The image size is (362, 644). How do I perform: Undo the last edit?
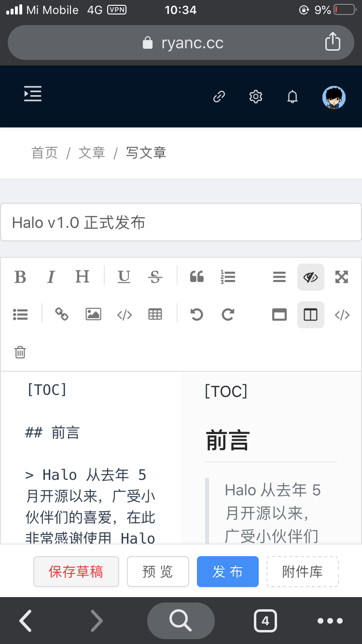[196, 314]
